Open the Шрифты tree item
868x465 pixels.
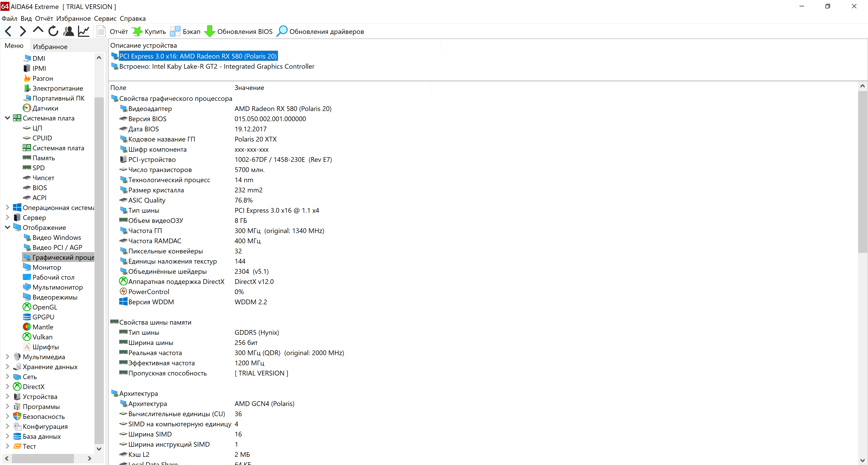41,347
